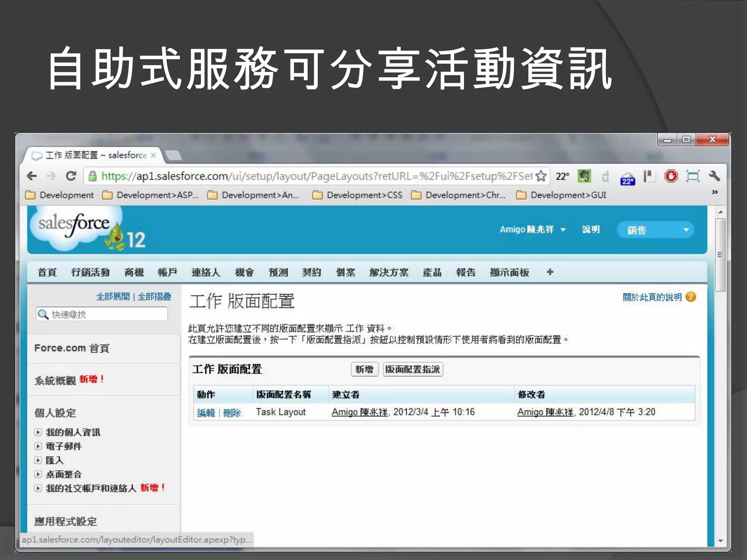Viewport: 747px width, 560px height.
Task: Click the 版面配置名稱 column header
Action: coord(284,394)
